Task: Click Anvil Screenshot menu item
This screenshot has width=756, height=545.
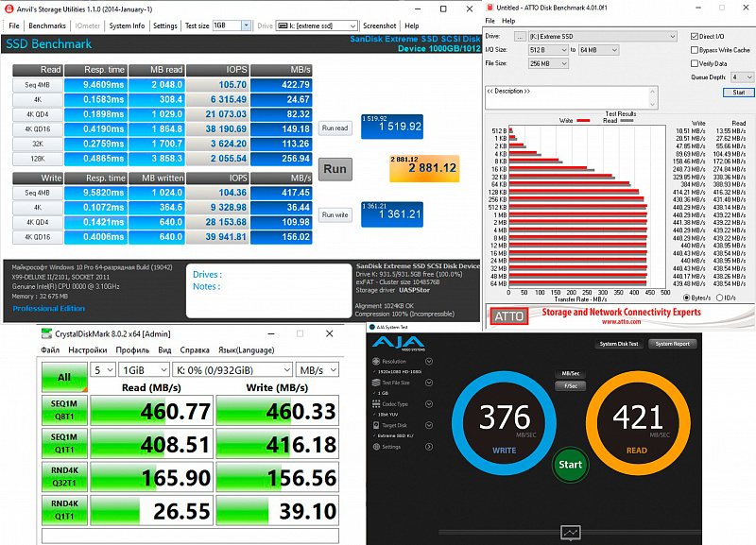Action: 380,26
